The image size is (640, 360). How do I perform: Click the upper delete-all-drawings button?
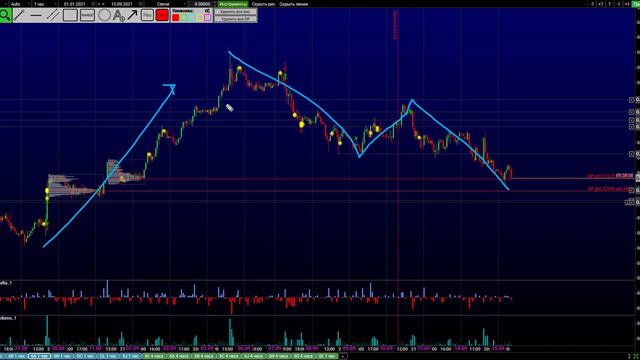[x=236, y=12]
